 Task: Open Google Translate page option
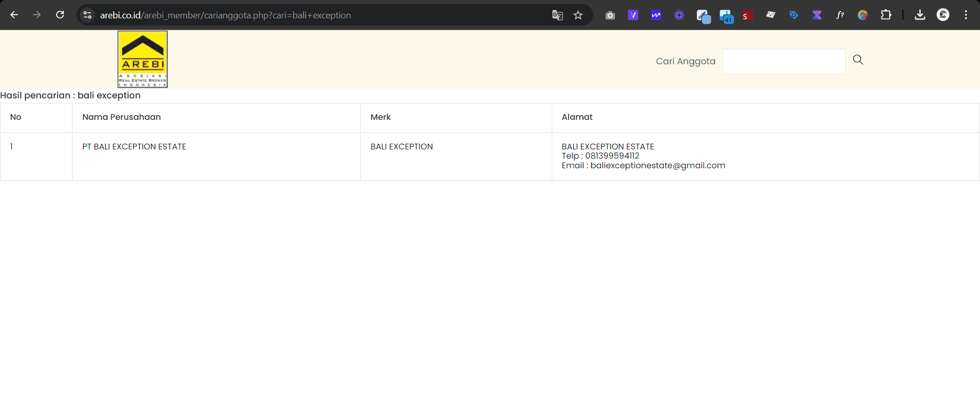[x=557, y=15]
